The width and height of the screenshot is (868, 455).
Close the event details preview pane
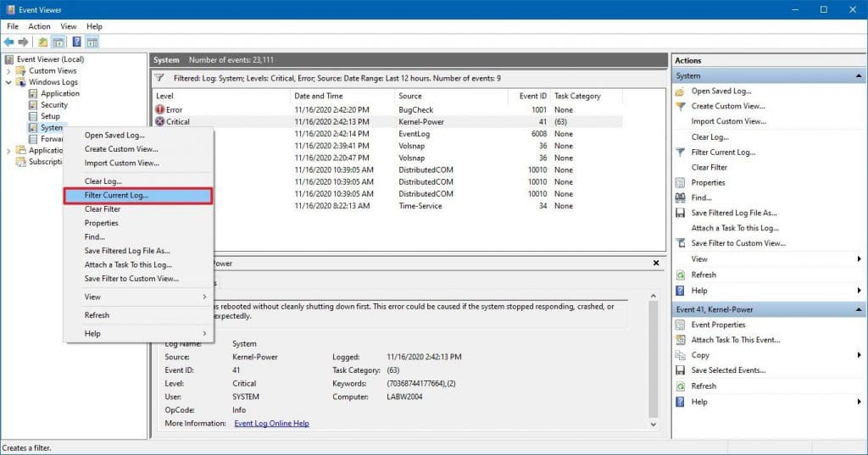point(656,263)
